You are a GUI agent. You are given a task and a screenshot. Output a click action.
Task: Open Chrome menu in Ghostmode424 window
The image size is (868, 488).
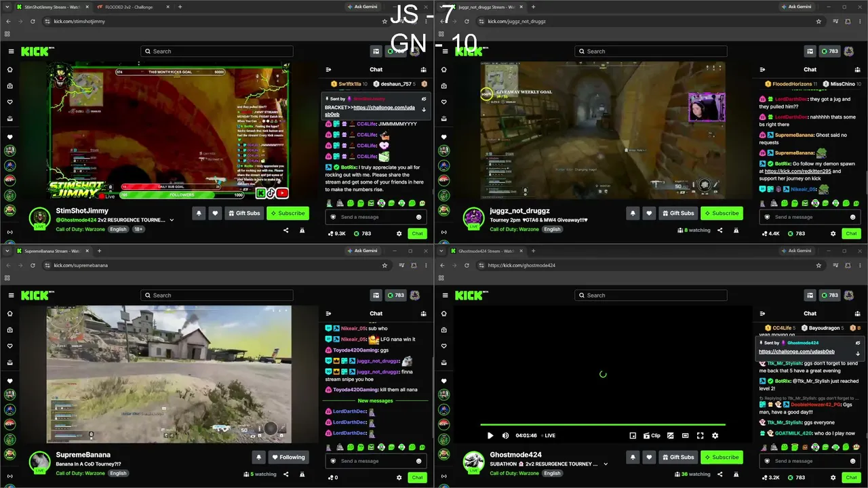tap(859, 265)
